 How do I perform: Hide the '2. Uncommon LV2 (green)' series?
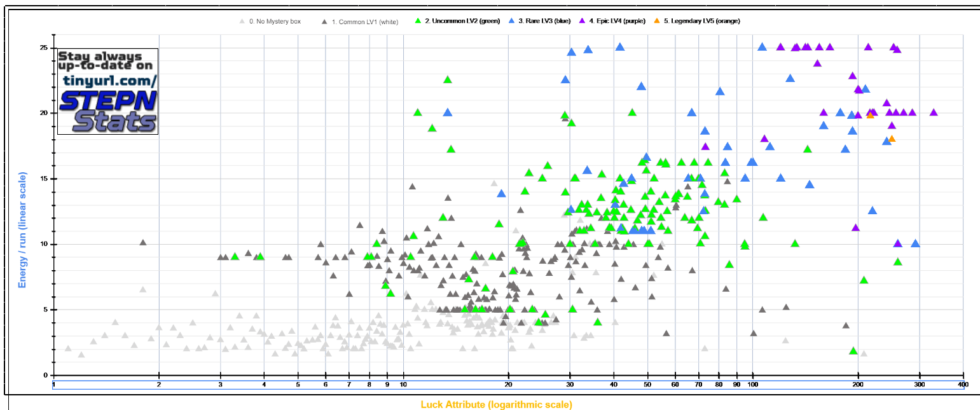(461, 22)
